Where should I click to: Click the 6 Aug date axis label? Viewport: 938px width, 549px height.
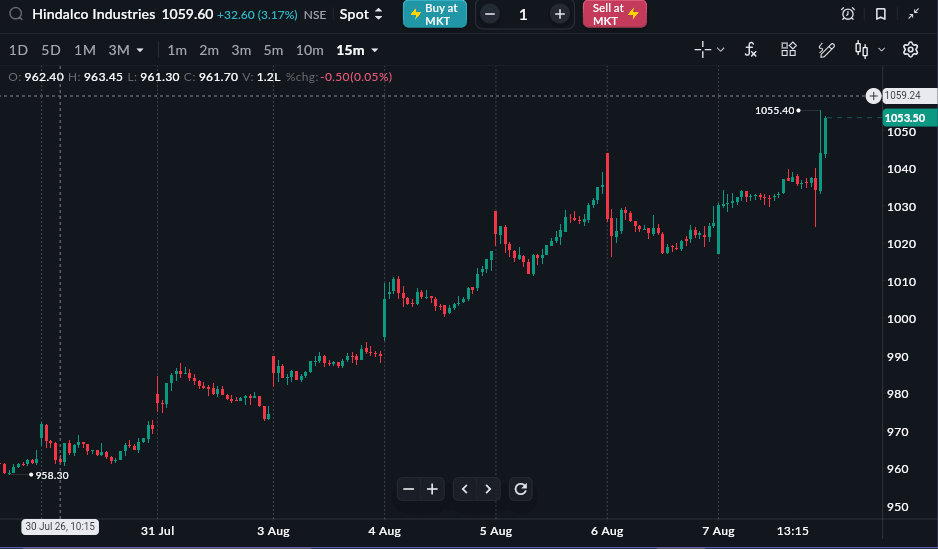(607, 531)
